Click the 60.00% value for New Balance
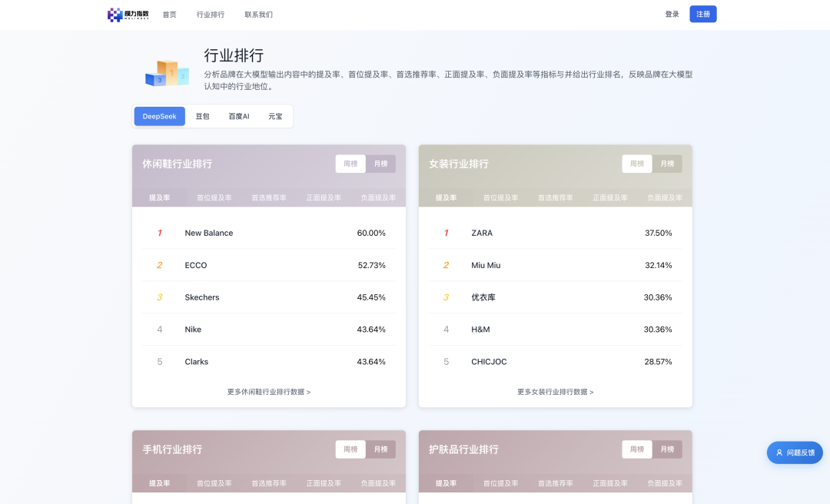830x504 pixels. pos(371,233)
